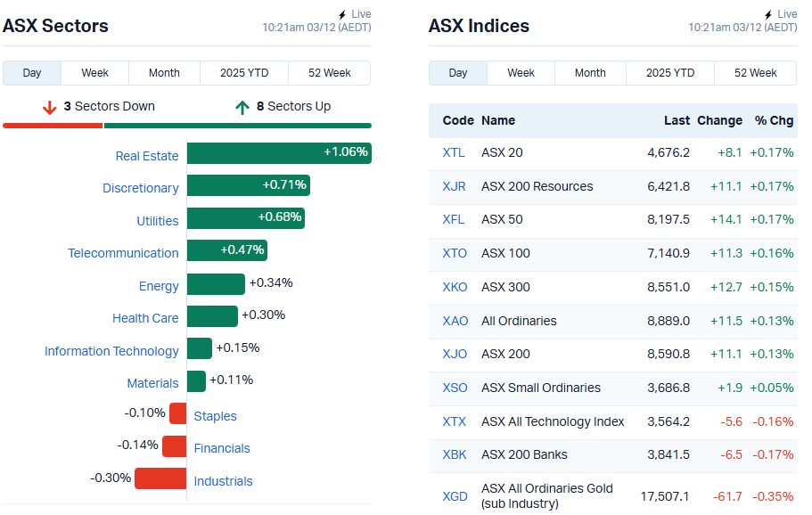Open the XSO index code link
Image resolution: width=812 pixels, height=515 pixels.
tap(455, 388)
